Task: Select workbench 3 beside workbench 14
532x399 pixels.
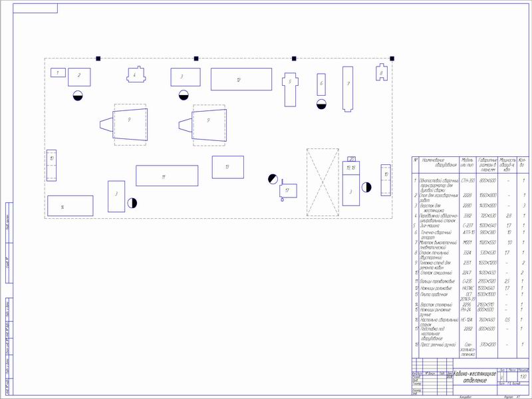Action: pos(116,196)
